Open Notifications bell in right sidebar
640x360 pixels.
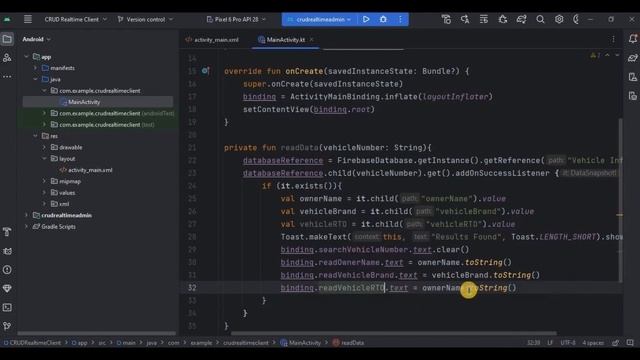coord(633,39)
